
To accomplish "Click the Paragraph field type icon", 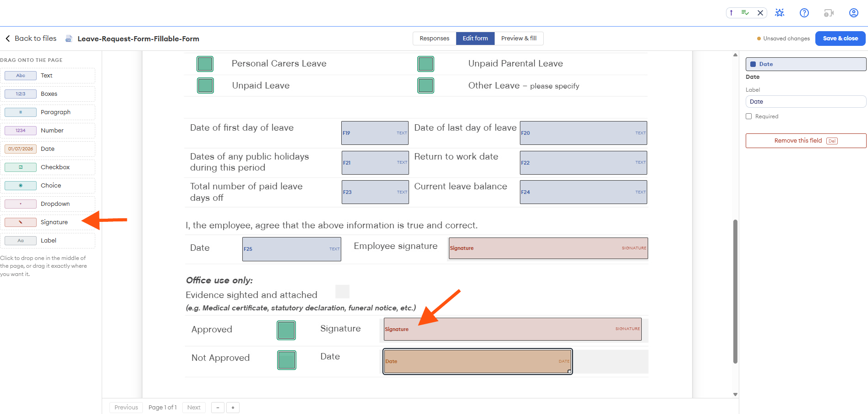I will coord(21,112).
